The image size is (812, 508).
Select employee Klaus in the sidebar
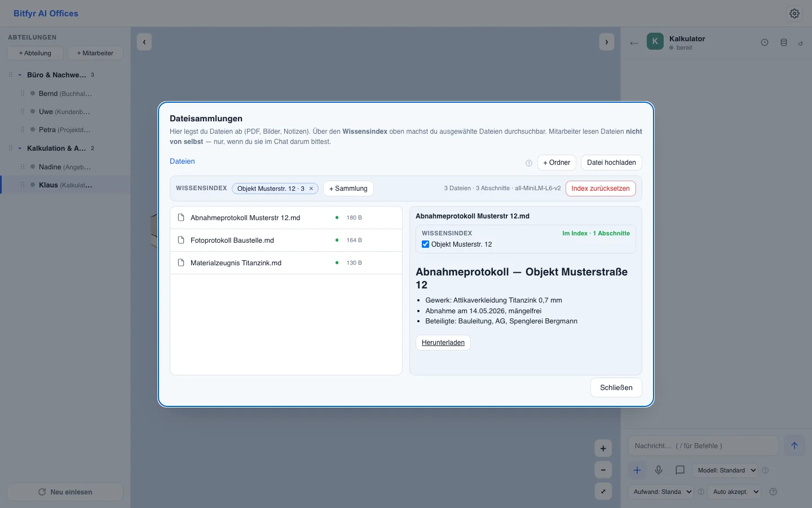point(65,185)
